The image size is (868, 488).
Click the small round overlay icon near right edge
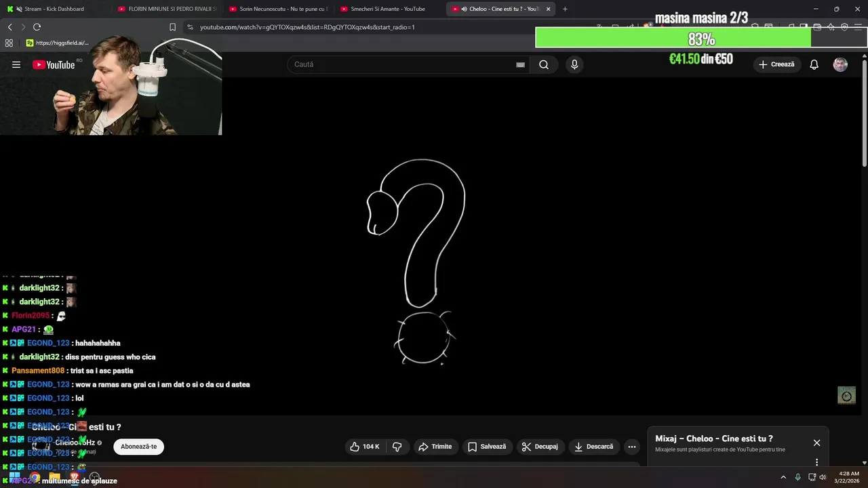tap(846, 396)
